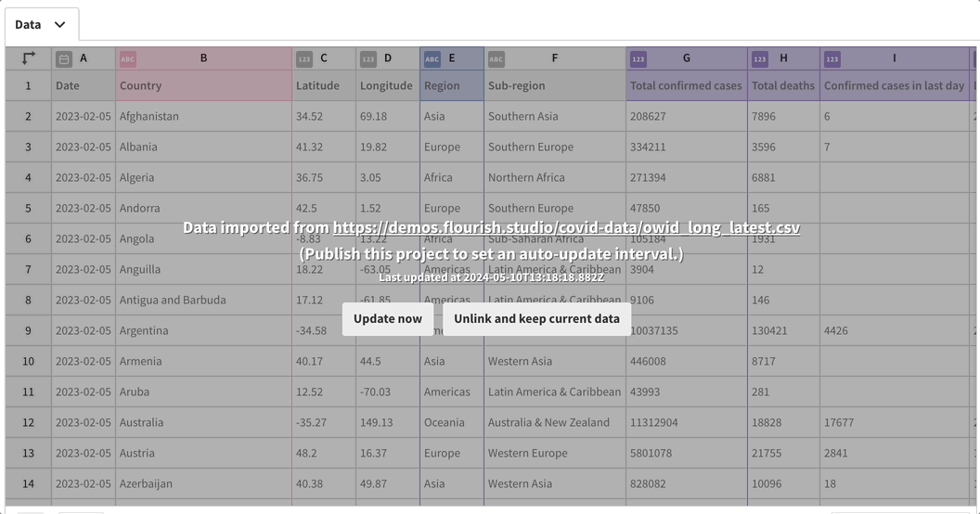Click the text type icon on column B
Viewport: 980px width, 514px height.
point(128,59)
